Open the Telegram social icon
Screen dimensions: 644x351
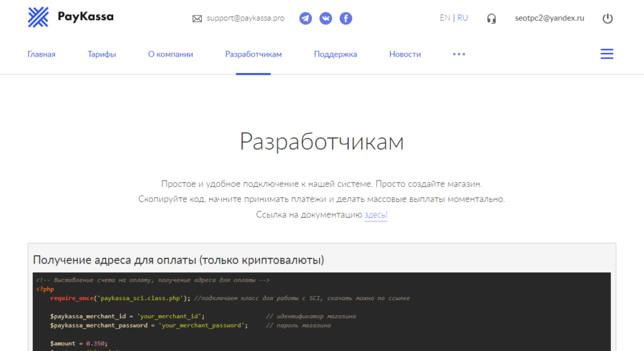(306, 18)
